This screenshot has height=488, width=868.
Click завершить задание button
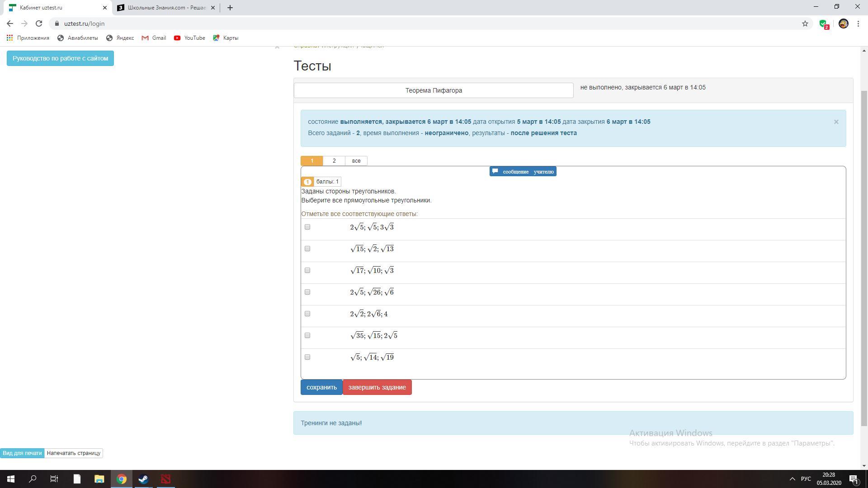377,387
